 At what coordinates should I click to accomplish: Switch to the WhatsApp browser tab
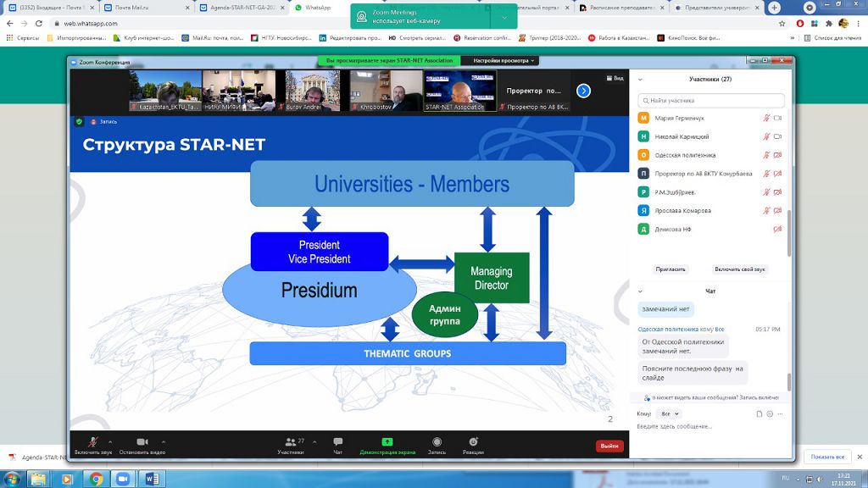(x=334, y=8)
